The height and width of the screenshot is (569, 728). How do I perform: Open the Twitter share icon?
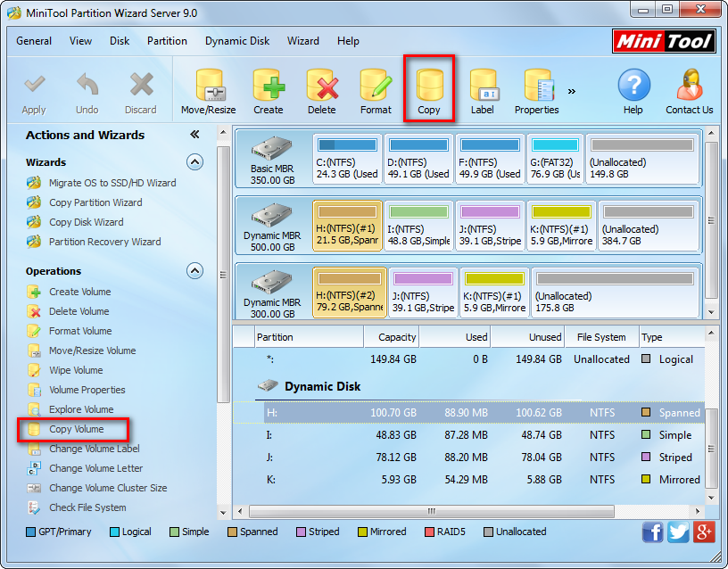point(678,532)
